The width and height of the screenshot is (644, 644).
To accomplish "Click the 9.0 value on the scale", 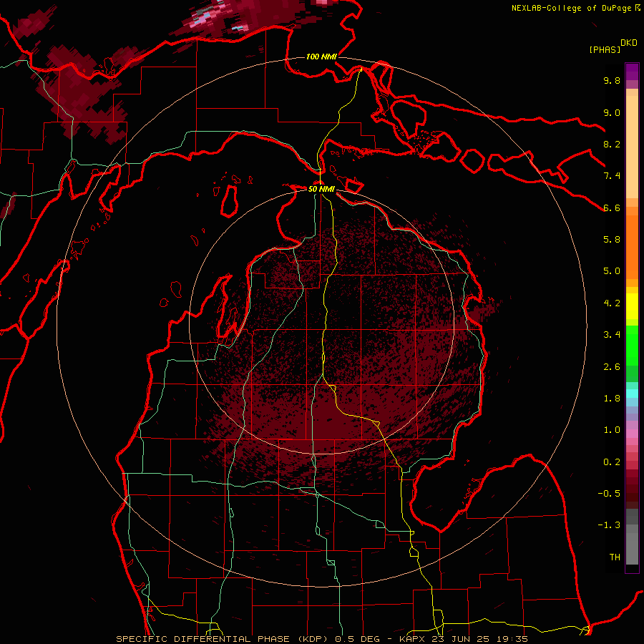I will coord(612,112).
